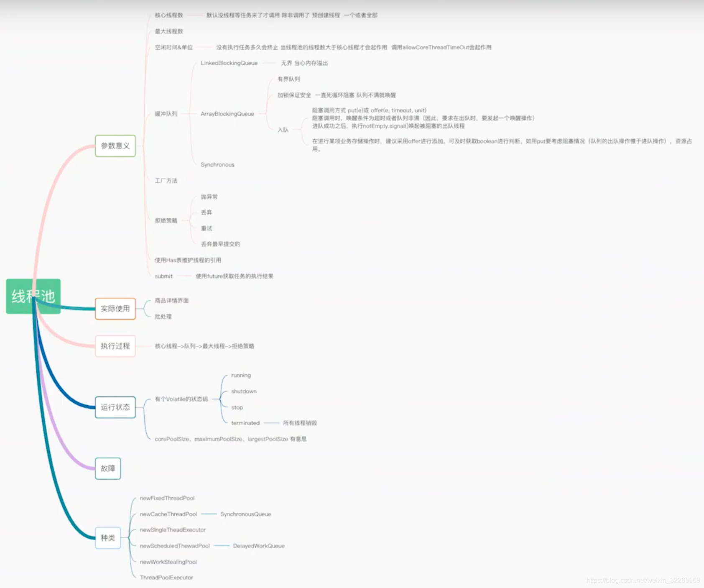Click the 入队 node

click(283, 130)
